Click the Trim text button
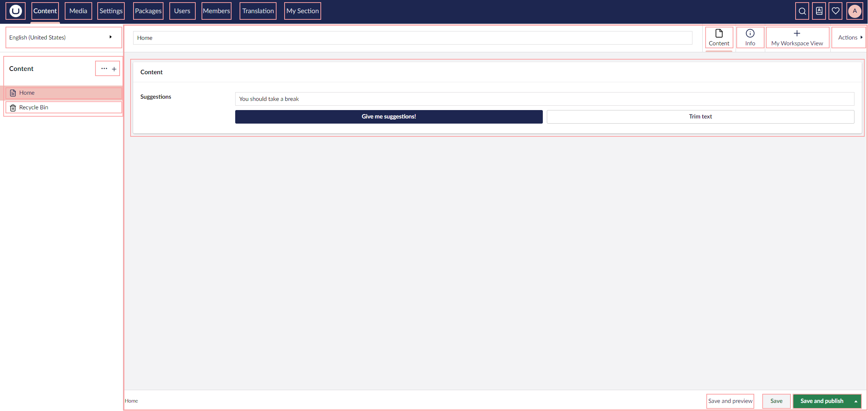Screen dimensions: 868x411 click(x=700, y=117)
